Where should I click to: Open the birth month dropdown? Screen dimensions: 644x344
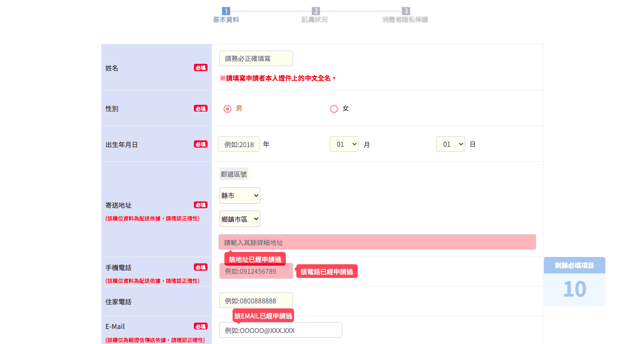344,144
